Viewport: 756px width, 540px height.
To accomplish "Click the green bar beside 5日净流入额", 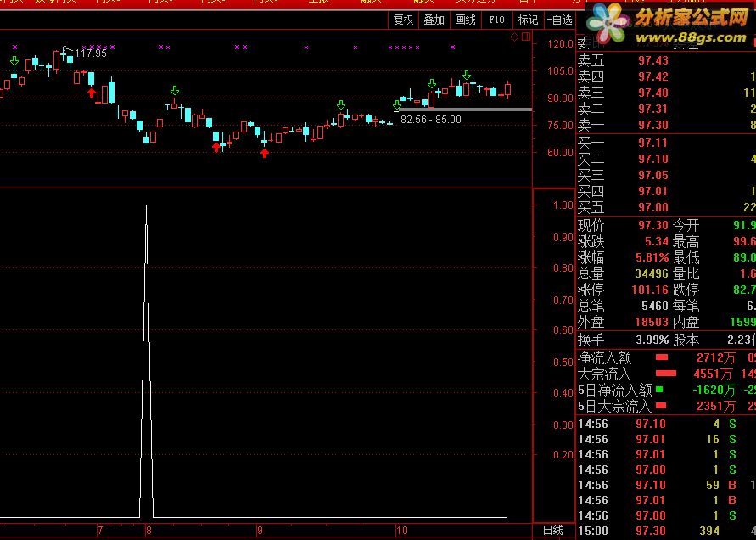I will [659, 390].
